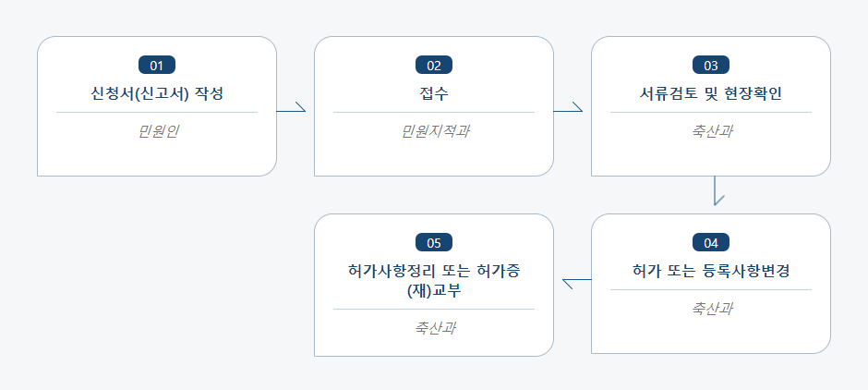
Task: Click the 02 step number badge
Action: [434, 66]
